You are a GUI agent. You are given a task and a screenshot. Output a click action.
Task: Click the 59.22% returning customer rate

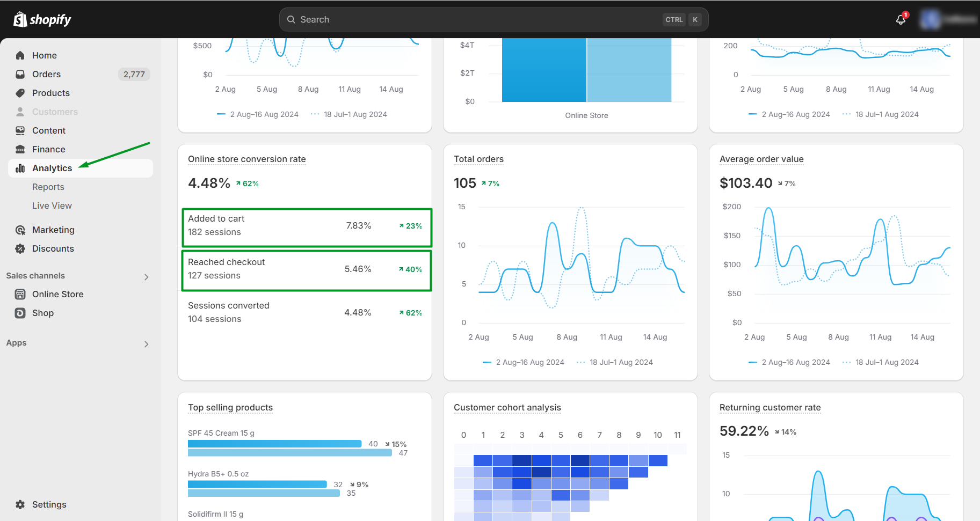[744, 431]
